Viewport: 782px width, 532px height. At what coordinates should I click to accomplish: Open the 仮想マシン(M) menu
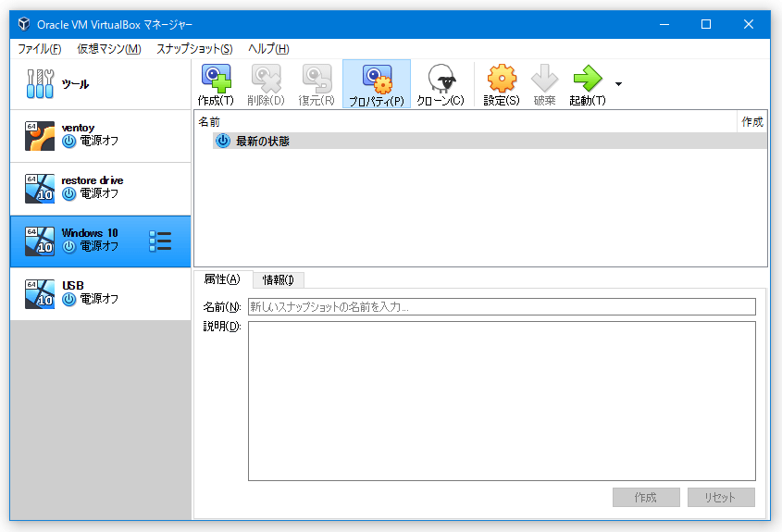[x=109, y=49]
